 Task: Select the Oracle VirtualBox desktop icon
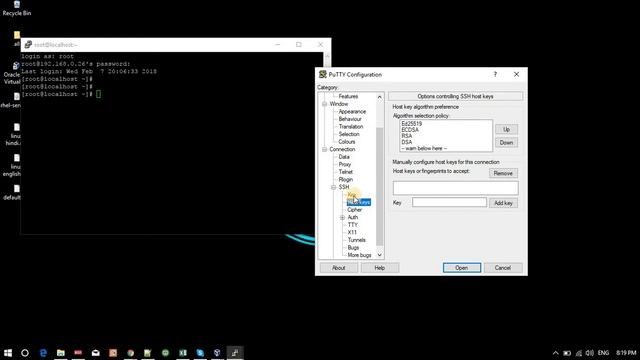[13, 73]
